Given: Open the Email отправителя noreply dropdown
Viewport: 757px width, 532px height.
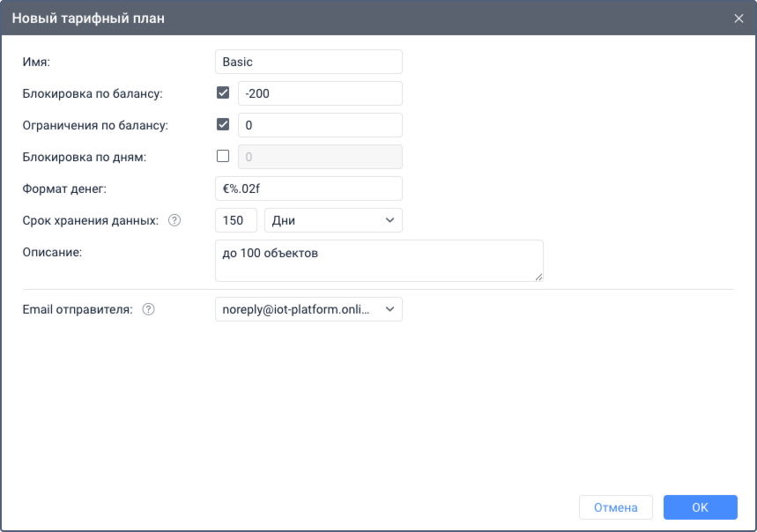Looking at the screenshot, I should pyautogui.click(x=308, y=309).
